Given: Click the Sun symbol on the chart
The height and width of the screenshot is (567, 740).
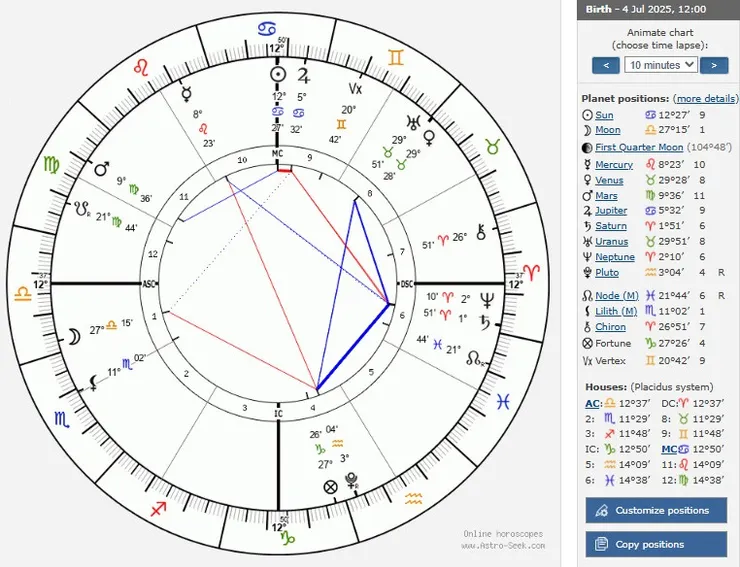Looking at the screenshot, I should pyautogui.click(x=278, y=74).
